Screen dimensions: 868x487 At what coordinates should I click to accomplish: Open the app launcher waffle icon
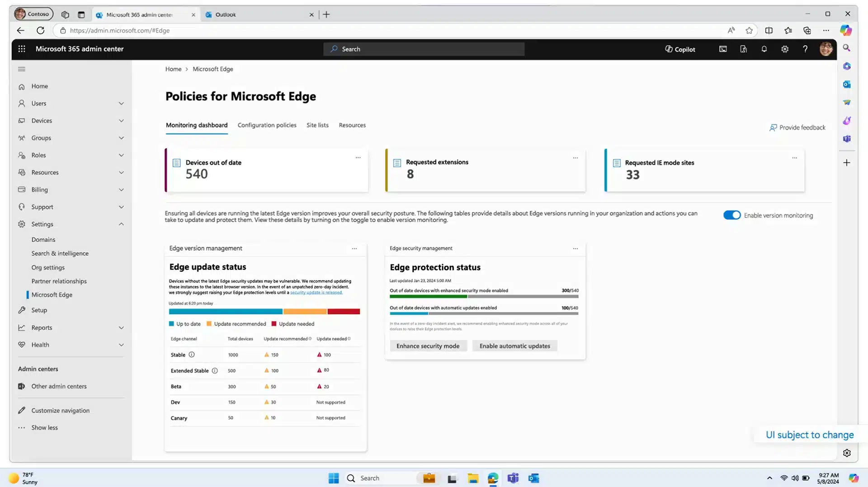[x=22, y=49]
